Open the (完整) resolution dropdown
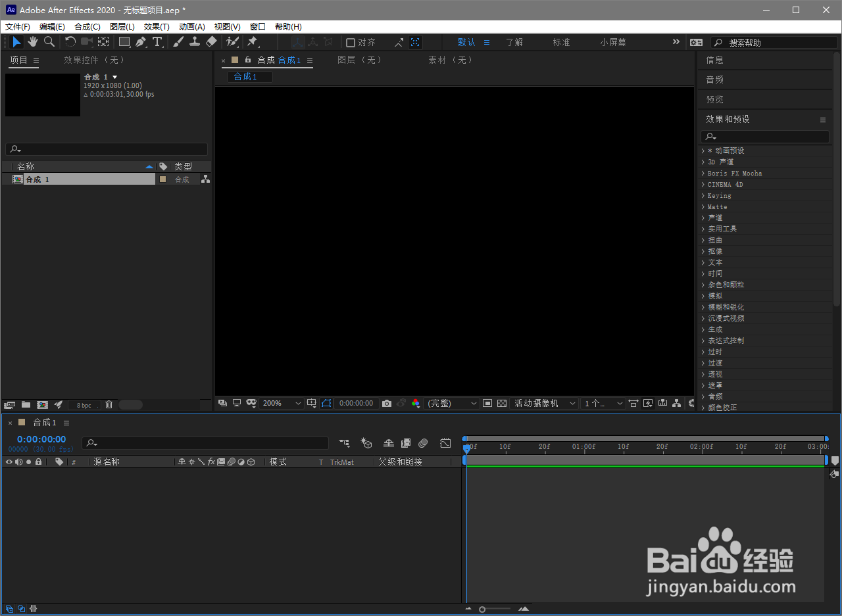This screenshot has width=842, height=616. click(x=453, y=404)
